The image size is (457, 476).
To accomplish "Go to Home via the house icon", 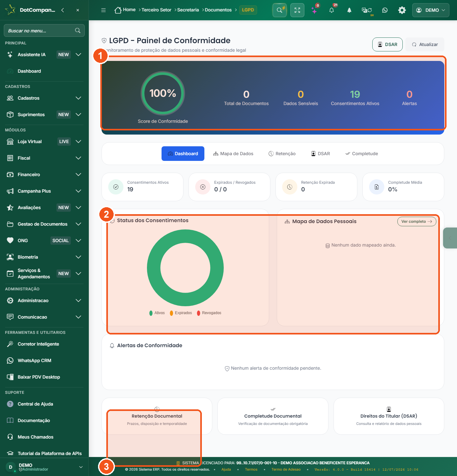I will tap(118, 10).
